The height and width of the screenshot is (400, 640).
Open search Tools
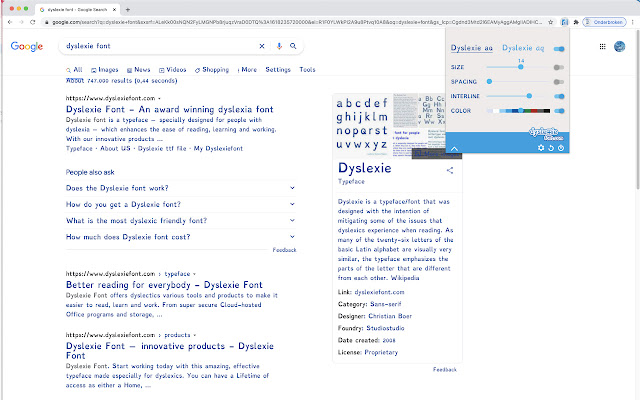click(x=307, y=70)
